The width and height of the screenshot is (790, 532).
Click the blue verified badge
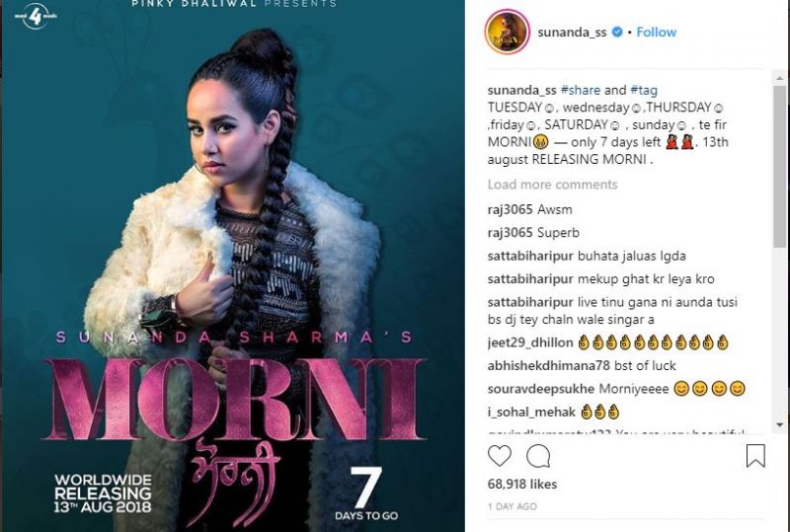click(617, 33)
